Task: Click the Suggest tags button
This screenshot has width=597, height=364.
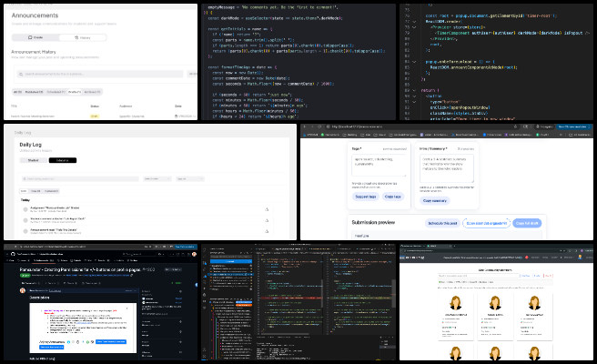Action: 365,197
